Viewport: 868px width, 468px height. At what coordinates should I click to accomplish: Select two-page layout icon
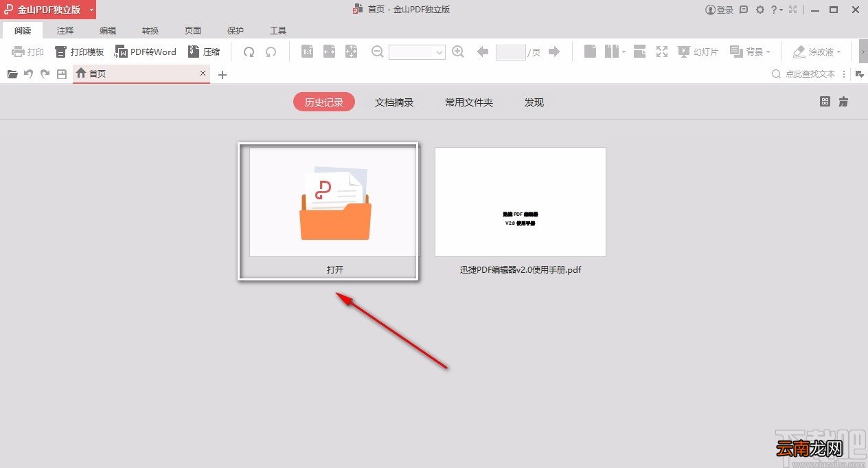click(x=612, y=52)
